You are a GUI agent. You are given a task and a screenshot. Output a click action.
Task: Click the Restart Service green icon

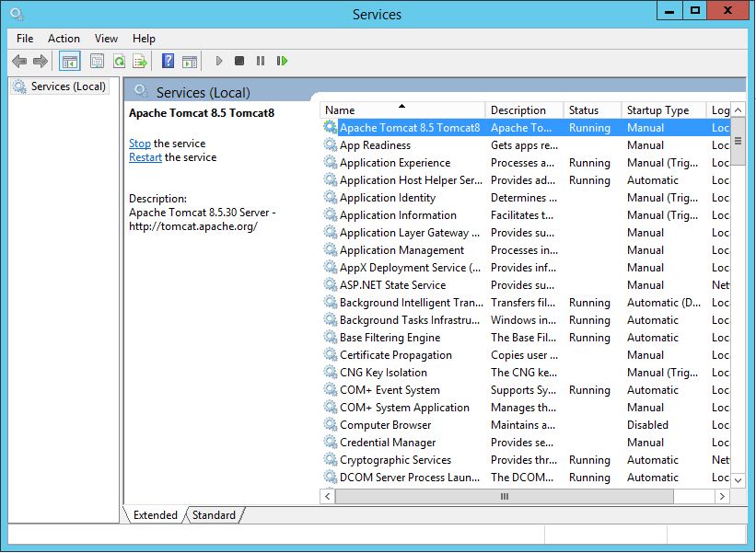(x=282, y=61)
